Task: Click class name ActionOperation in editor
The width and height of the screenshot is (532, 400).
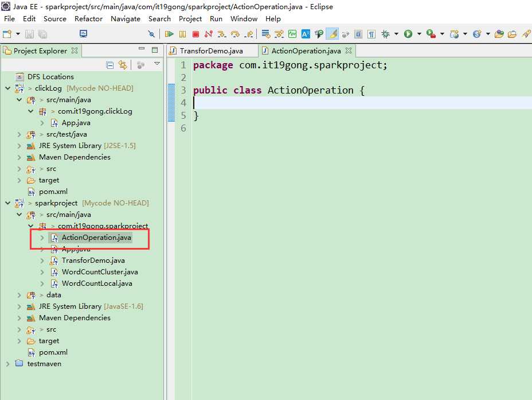Action: 311,90
